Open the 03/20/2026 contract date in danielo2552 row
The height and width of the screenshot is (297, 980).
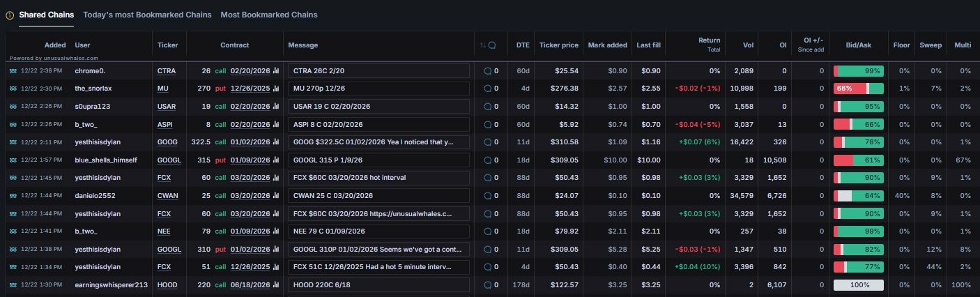point(250,195)
